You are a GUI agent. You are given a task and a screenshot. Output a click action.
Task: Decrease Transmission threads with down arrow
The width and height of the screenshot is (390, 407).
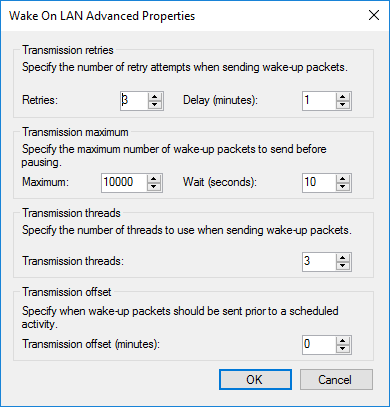(343, 266)
